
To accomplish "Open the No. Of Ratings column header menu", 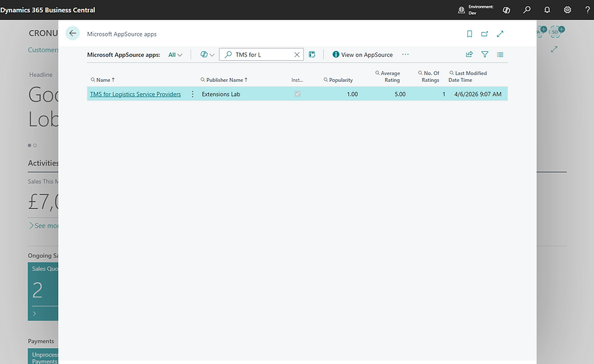I will pos(428,77).
